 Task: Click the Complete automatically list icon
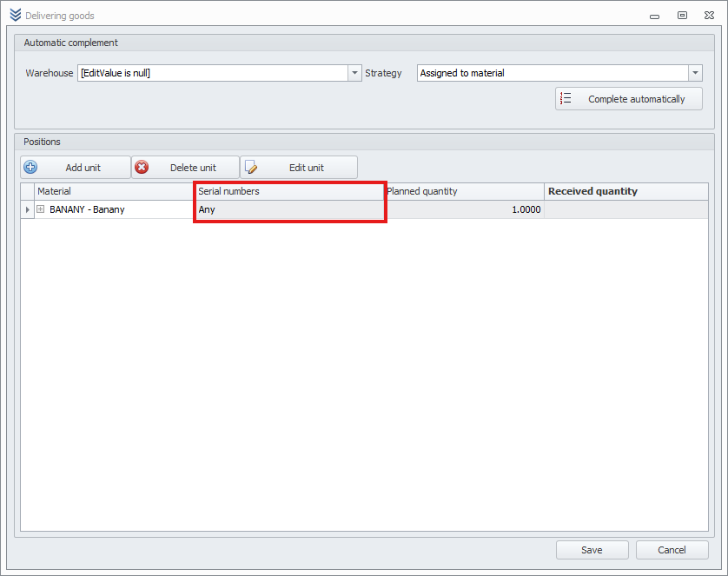click(x=566, y=98)
